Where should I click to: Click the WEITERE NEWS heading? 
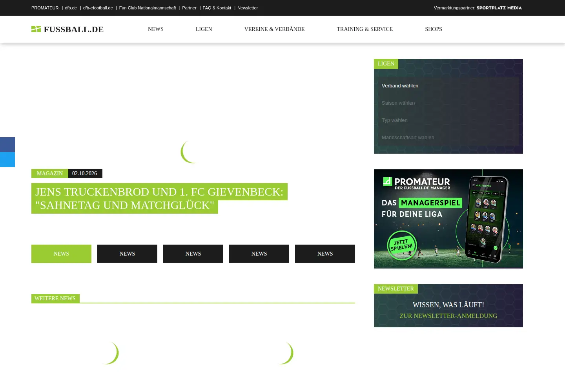coord(55,298)
